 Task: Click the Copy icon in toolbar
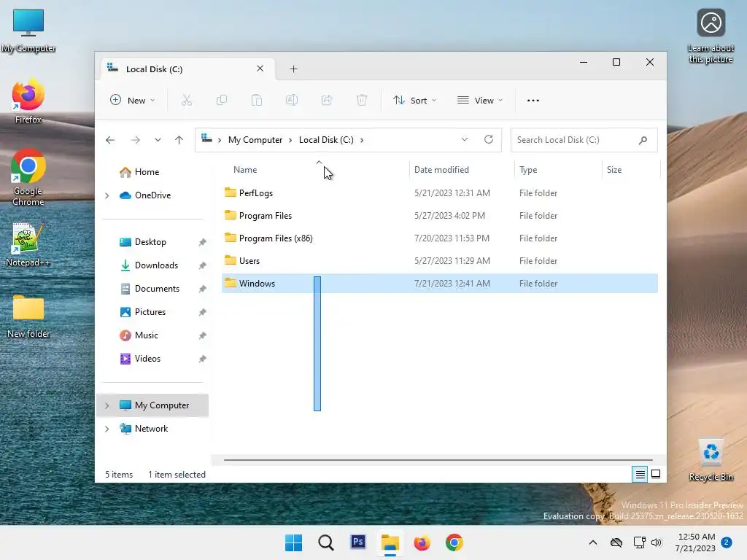(222, 101)
